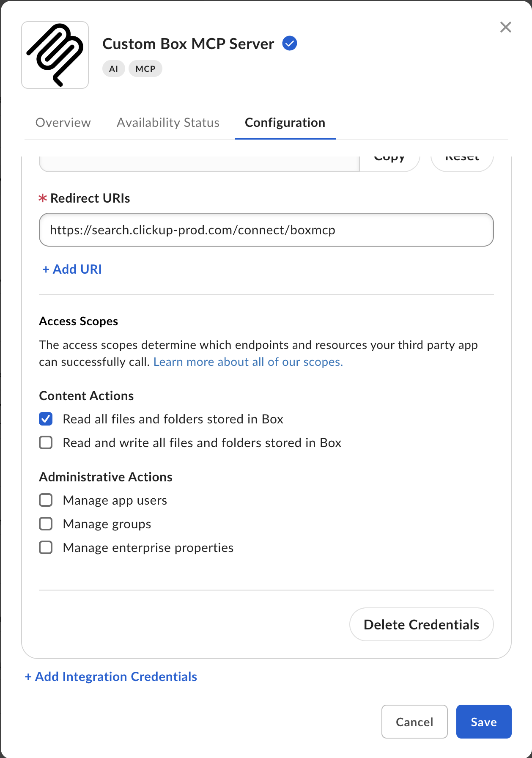Enable Read and write all files and folders
The image size is (532, 758).
tap(46, 442)
